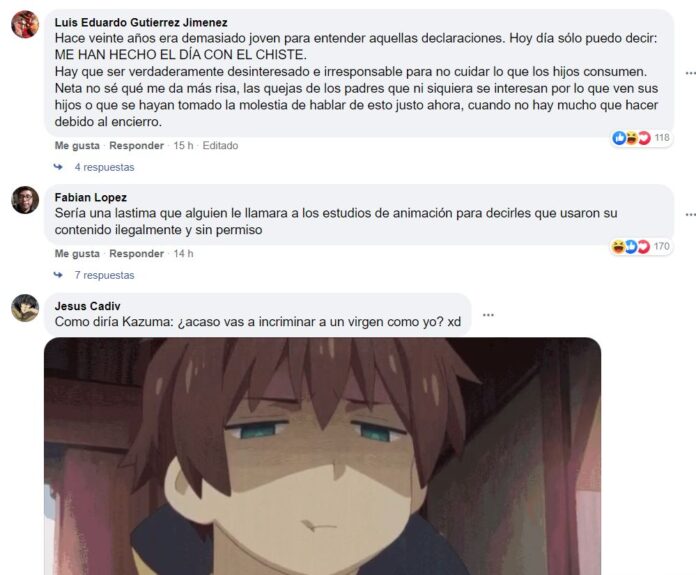
Task: Reply to Fabian Lopez's comment via Responder
Action: (x=137, y=254)
